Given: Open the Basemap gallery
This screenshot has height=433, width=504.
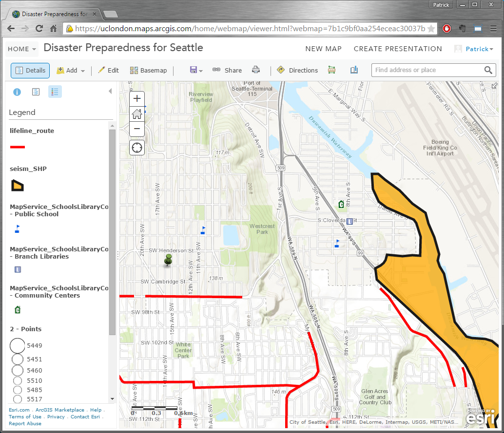Looking at the screenshot, I should pyautogui.click(x=148, y=71).
